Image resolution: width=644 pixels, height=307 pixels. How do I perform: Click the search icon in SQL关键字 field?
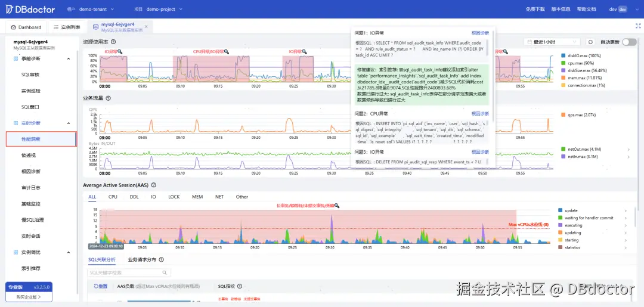tap(165, 272)
